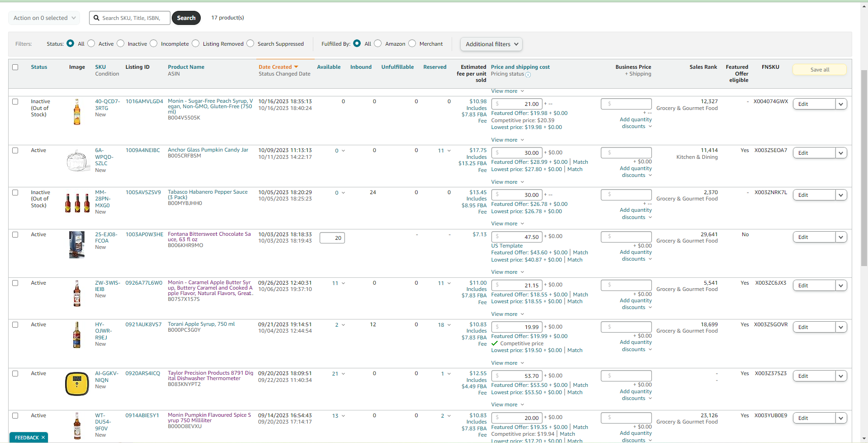The width and height of the screenshot is (868, 443).
Task: Open the Taylor Dishwasher Thermometer image
Action: (77, 384)
